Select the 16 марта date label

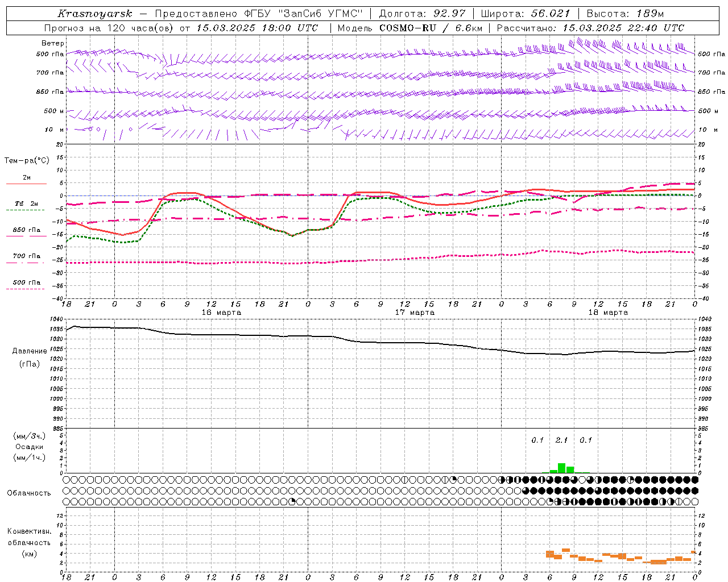click(221, 313)
